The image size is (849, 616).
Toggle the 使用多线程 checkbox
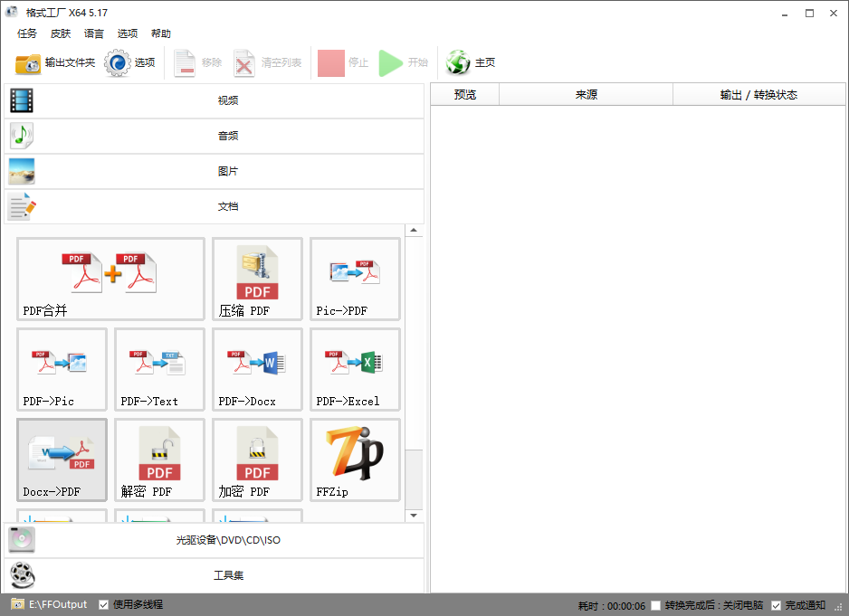pyautogui.click(x=104, y=604)
